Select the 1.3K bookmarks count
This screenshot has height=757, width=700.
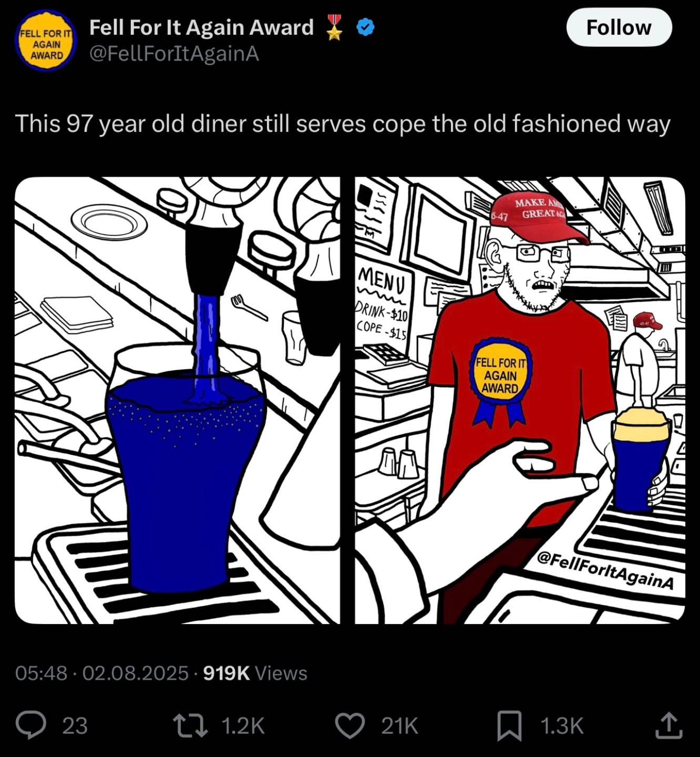tap(562, 726)
